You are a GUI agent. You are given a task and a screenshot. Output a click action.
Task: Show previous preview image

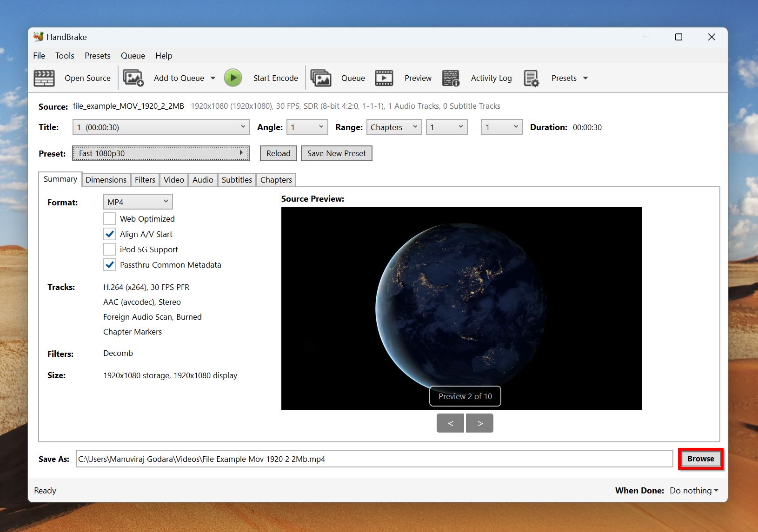[x=450, y=423]
